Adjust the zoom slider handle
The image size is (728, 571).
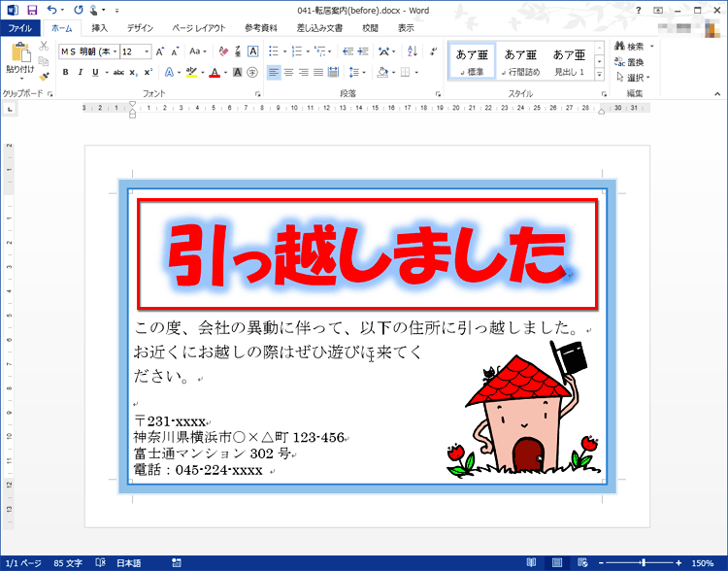point(643,562)
